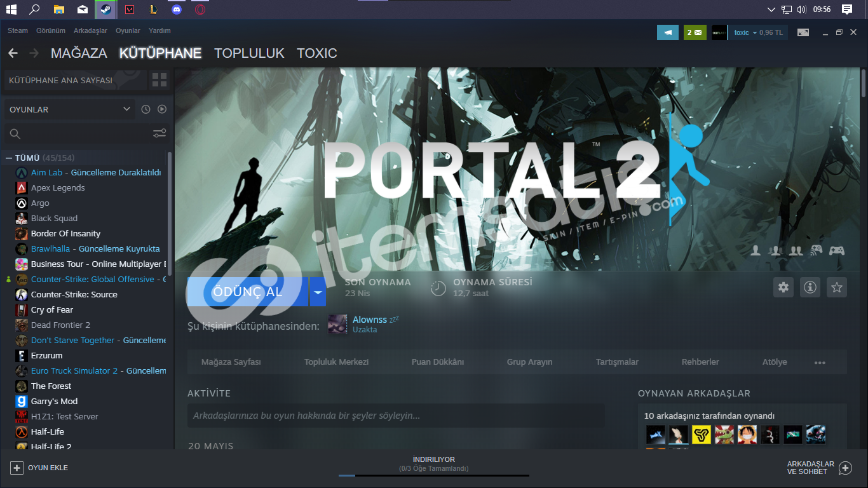This screenshot has width=868, height=488.
Task: Select Black Squad in the library
Action: [54, 218]
